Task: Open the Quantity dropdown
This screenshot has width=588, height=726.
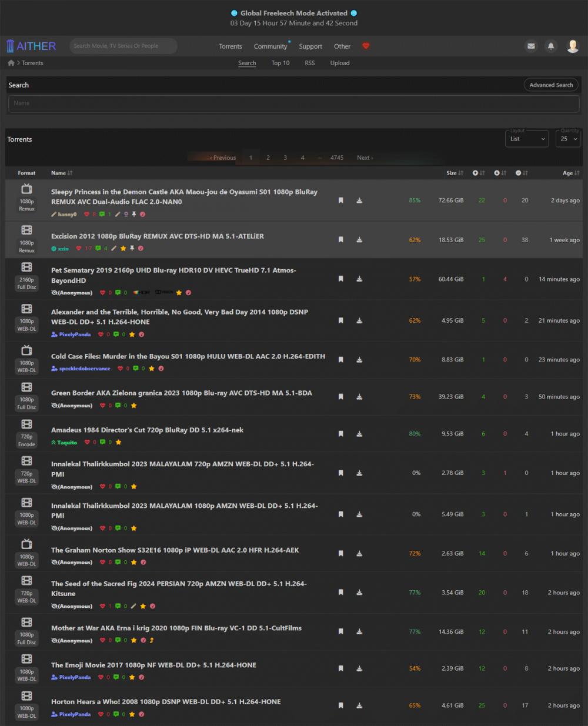Action: pyautogui.click(x=568, y=139)
